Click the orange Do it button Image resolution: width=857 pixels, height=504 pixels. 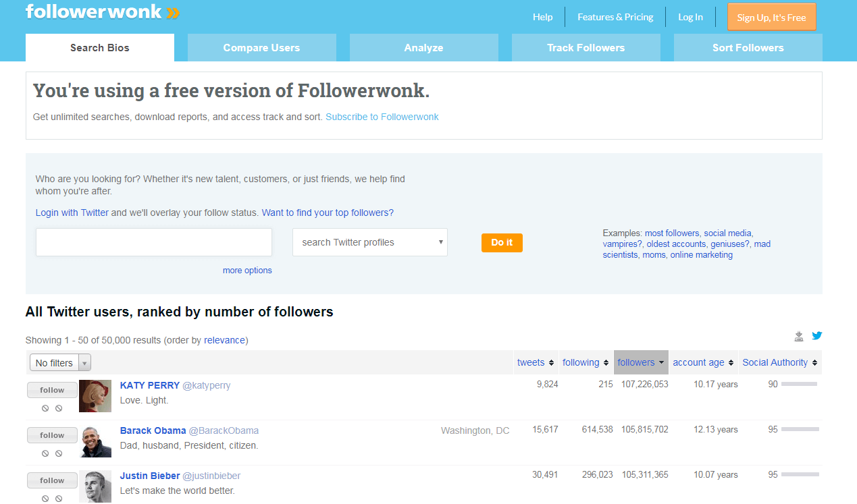pyautogui.click(x=502, y=242)
